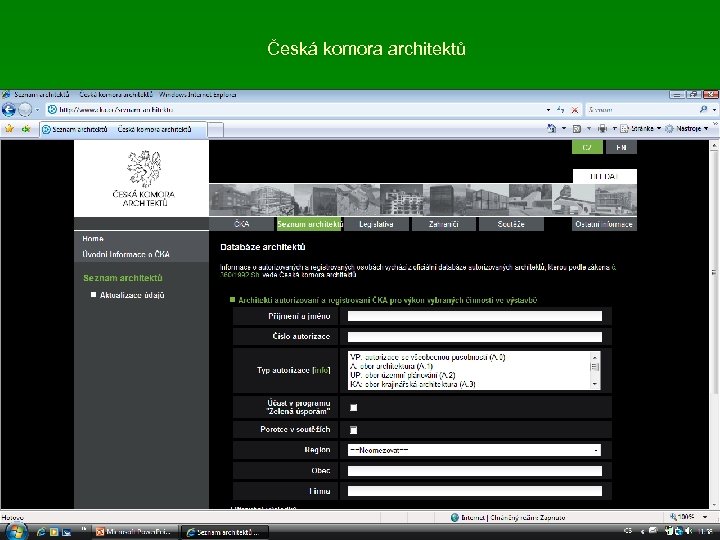The width and height of the screenshot is (720, 540).
Task: Open the Home icon dropdown arrow
Action: [x=564, y=129]
